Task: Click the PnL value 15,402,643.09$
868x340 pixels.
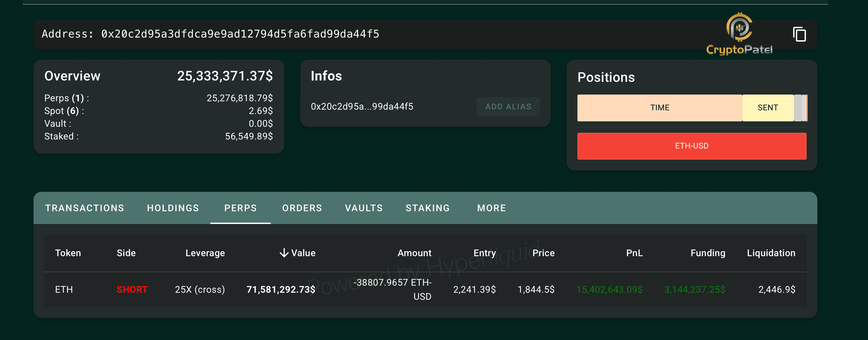Action: (610, 289)
